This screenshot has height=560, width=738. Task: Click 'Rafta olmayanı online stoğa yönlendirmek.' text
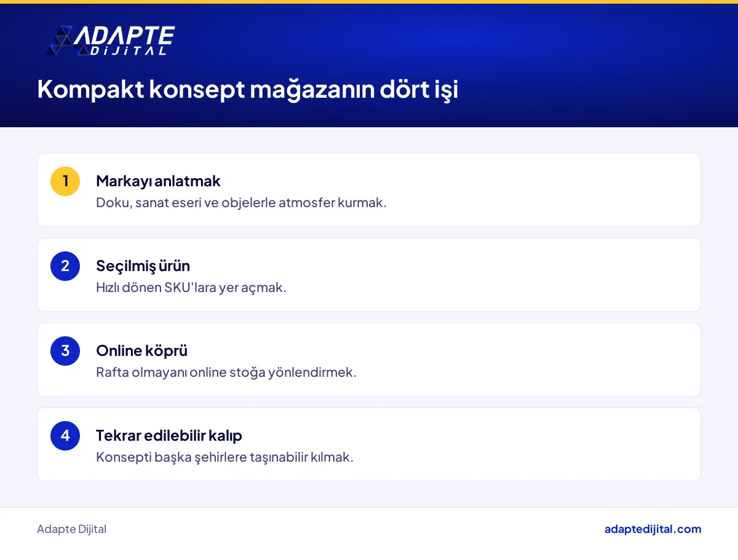click(x=226, y=373)
